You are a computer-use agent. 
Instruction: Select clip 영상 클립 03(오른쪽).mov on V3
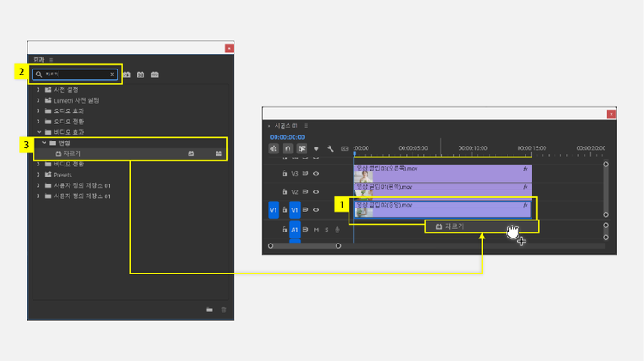pos(443,173)
